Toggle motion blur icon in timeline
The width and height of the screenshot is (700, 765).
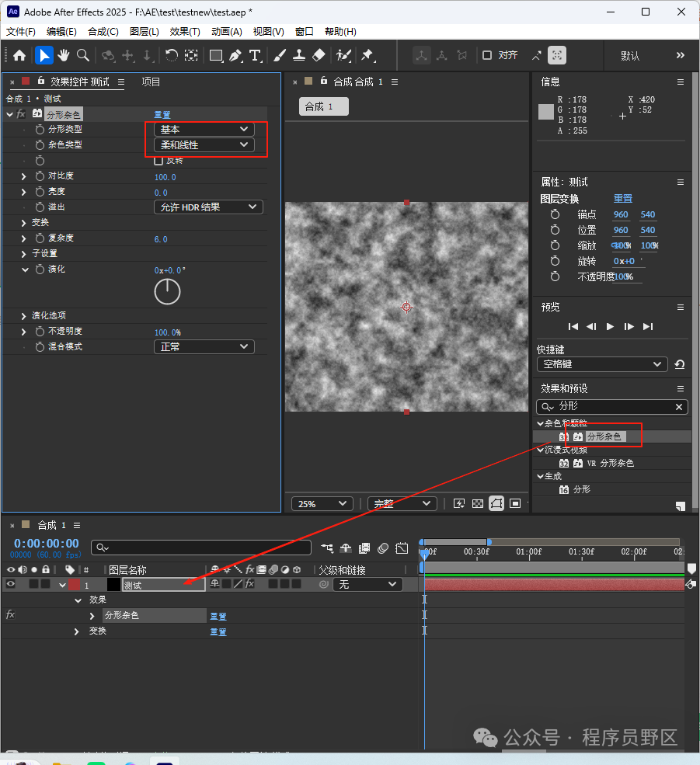pos(383,548)
